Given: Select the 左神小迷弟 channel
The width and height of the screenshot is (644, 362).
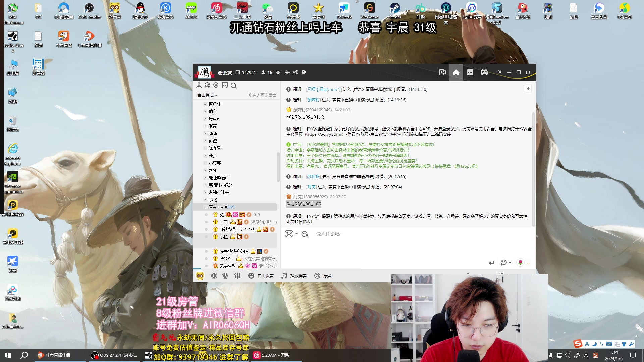Looking at the screenshot, I should (x=219, y=192).
